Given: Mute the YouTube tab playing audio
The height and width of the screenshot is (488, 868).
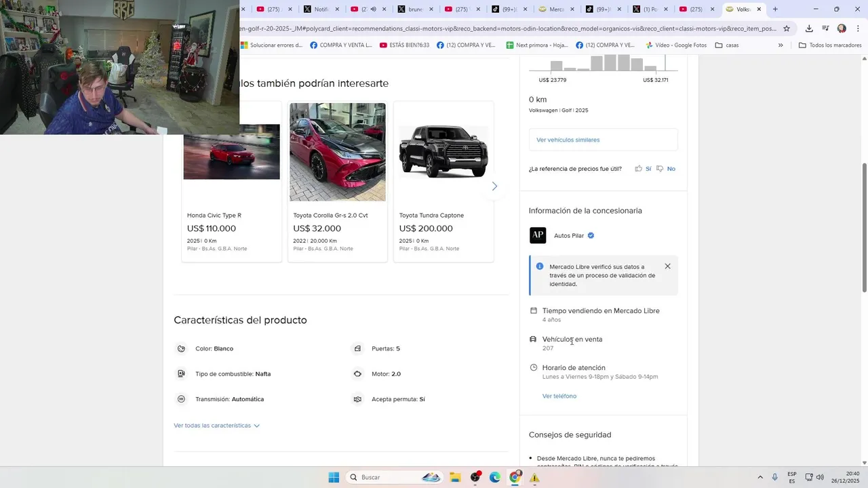Looking at the screenshot, I should click(373, 9).
